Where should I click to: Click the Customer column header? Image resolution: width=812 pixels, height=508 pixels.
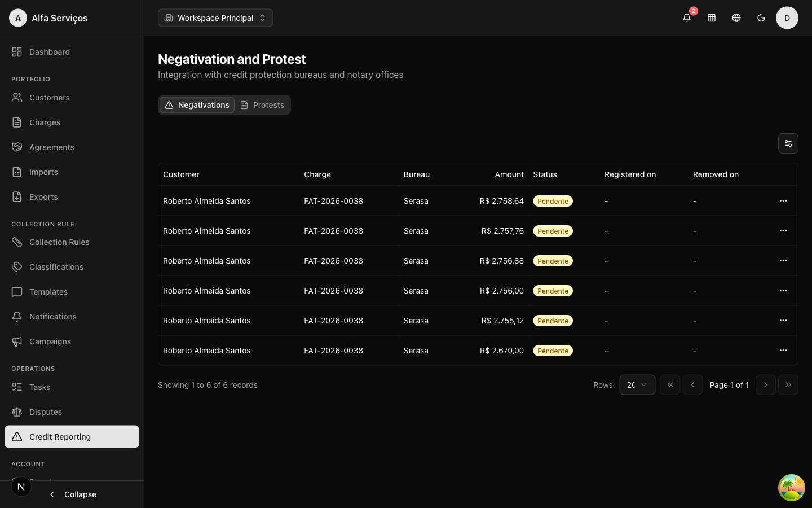181,174
